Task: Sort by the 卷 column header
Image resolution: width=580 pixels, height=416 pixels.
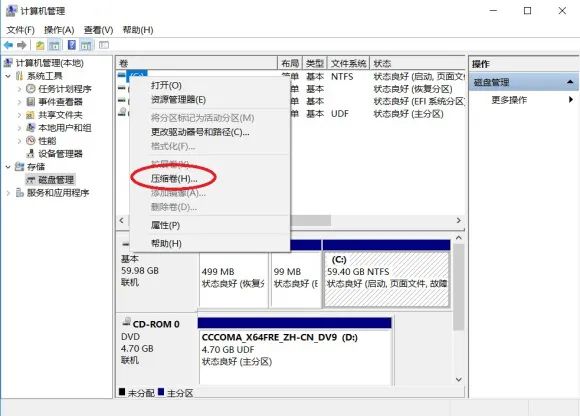Action: [196, 63]
